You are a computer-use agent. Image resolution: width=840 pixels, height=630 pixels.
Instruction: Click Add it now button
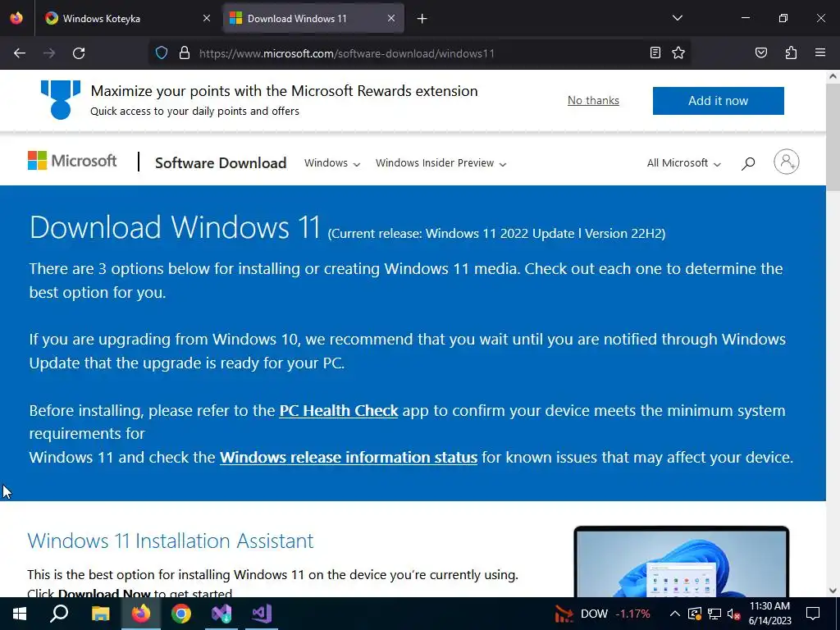click(718, 101)
